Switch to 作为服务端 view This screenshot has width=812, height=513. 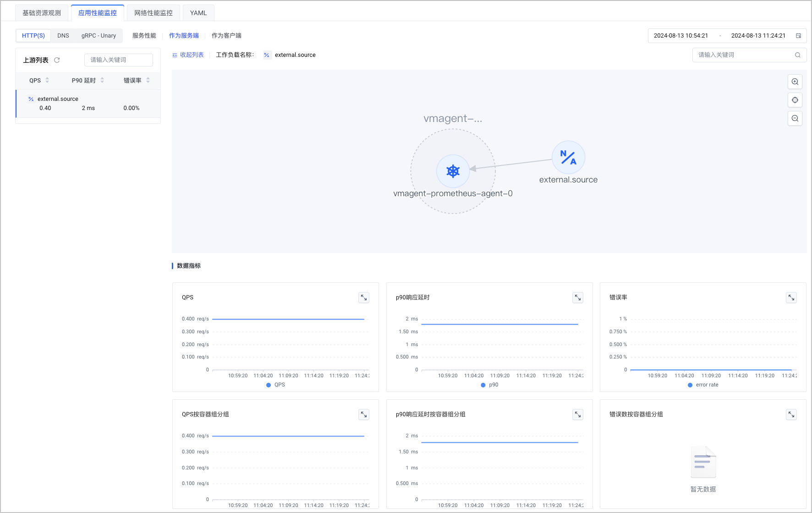point(184,36)
